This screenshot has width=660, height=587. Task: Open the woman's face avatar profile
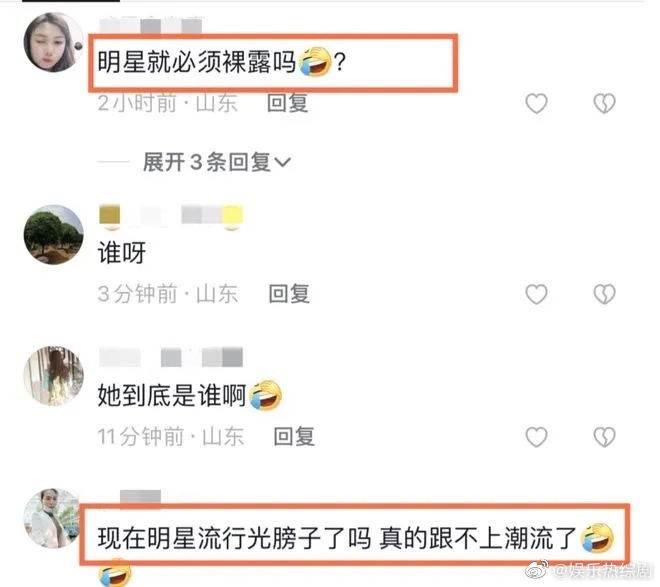[53, 42]
